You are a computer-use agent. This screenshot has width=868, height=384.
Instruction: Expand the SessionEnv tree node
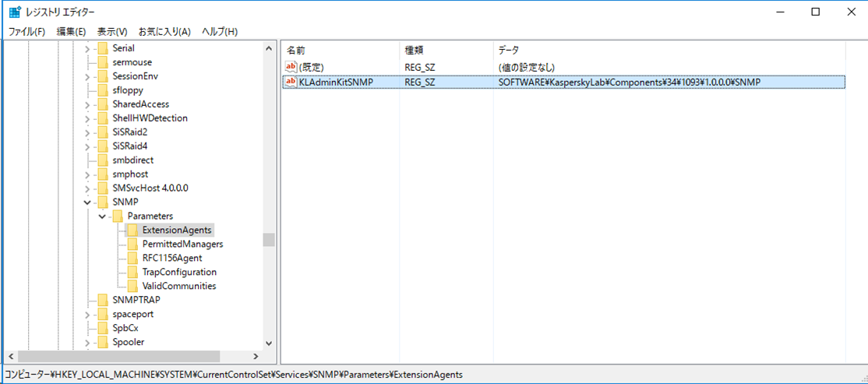pos(87,76)
